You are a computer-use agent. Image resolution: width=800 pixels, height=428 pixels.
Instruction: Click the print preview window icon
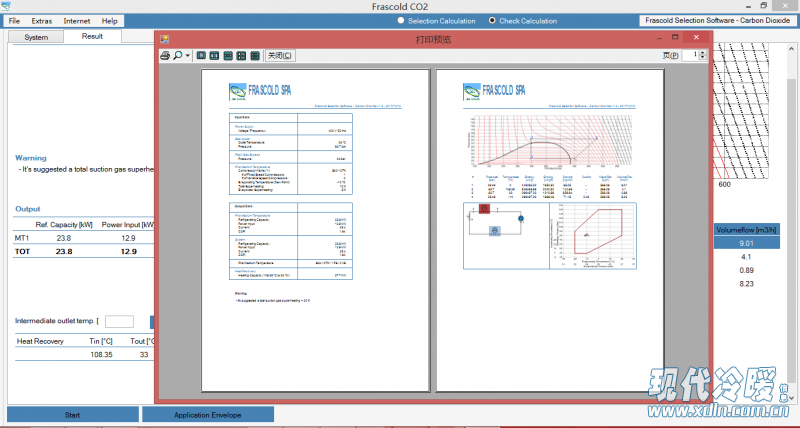tap(164, 39)
